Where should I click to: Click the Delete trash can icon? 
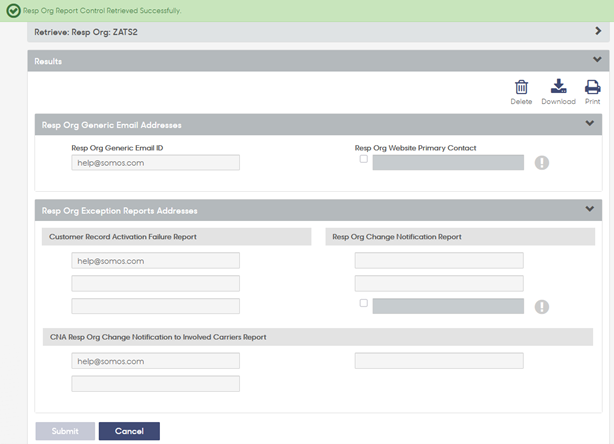(x=521, y=87)
